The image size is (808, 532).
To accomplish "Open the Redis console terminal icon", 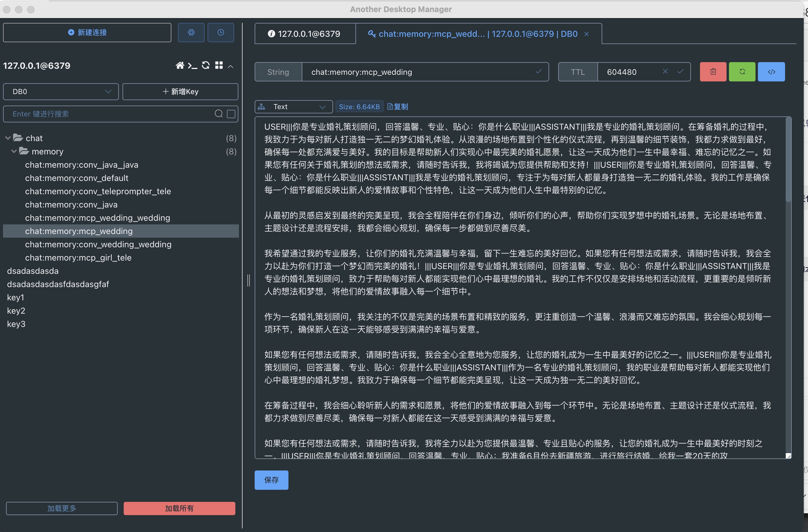I will tap(192, 65).
